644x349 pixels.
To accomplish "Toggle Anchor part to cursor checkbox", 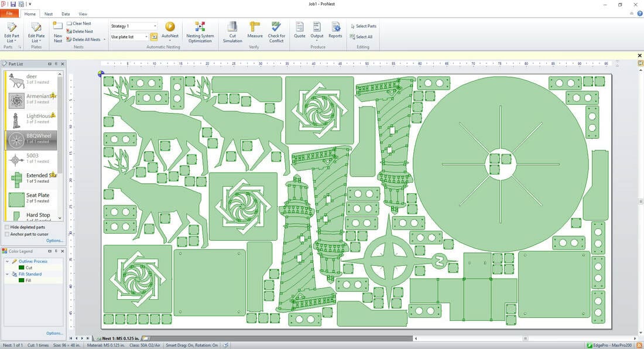I will (x=7, y=234).
